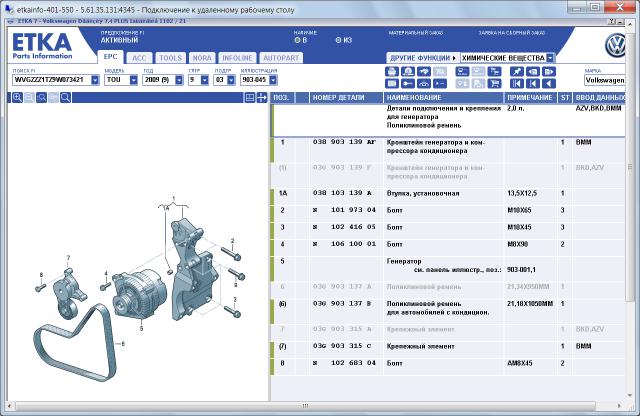Viewport: 640px width, 416px height.
Task: Open the Модель TOU dropdown
Action: (x=133, y=80)
